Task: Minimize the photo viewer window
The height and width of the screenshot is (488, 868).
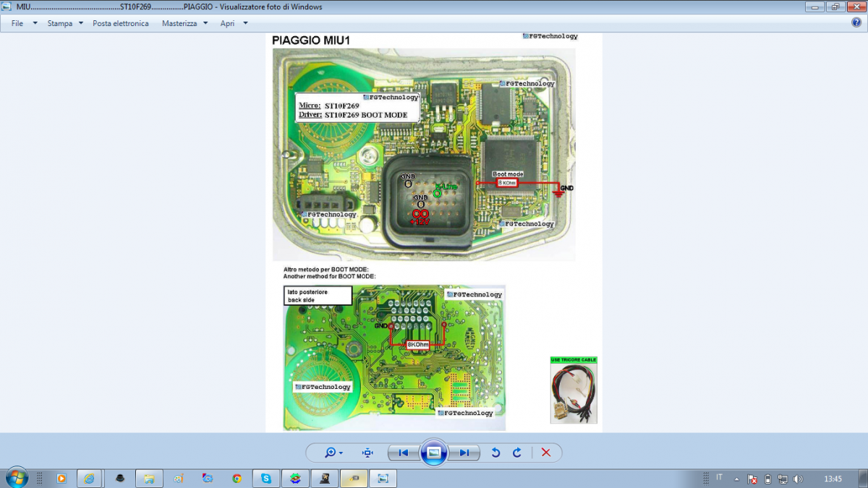Action: [x=815, y=7]
